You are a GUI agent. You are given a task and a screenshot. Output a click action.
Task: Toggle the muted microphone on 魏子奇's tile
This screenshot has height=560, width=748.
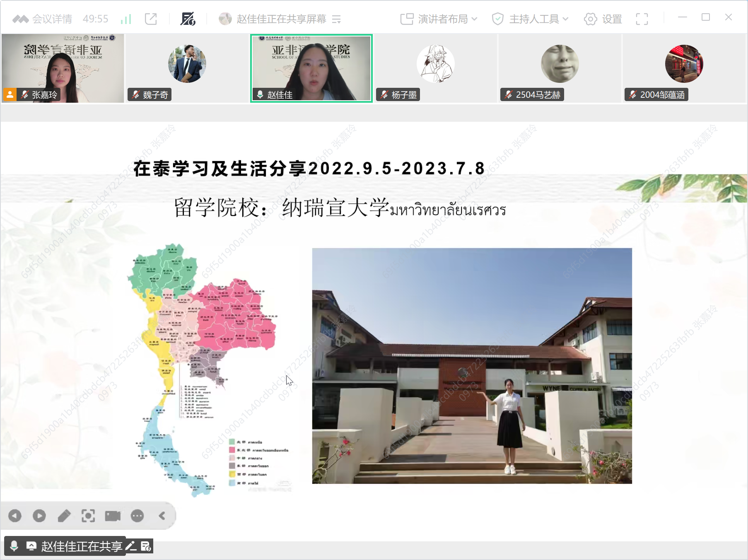coord(136,95)
